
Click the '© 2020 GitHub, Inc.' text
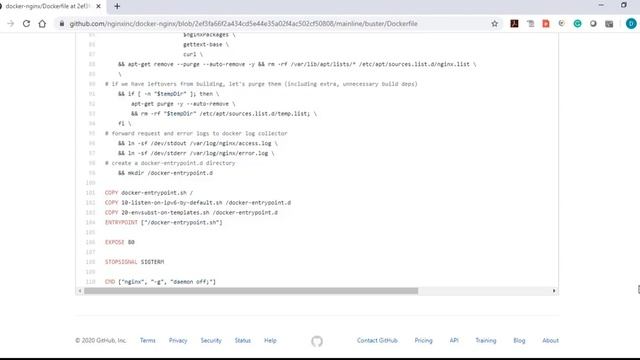click(101, 340)
